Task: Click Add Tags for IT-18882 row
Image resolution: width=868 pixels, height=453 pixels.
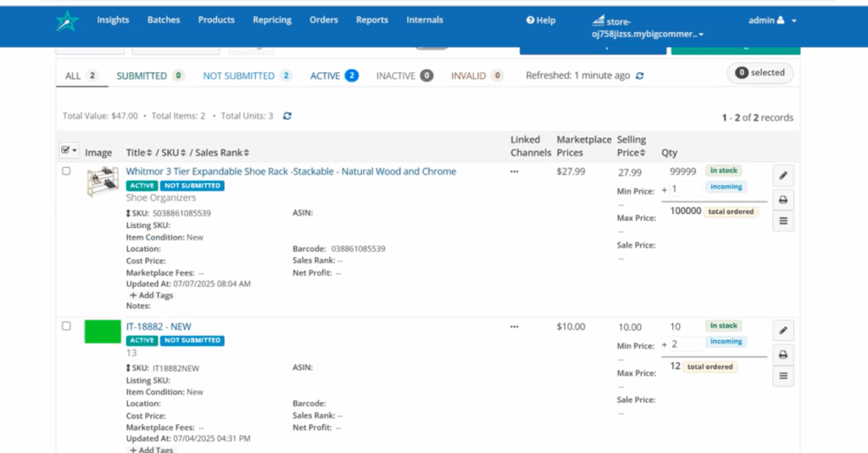Action: click(x=151, y=449)
